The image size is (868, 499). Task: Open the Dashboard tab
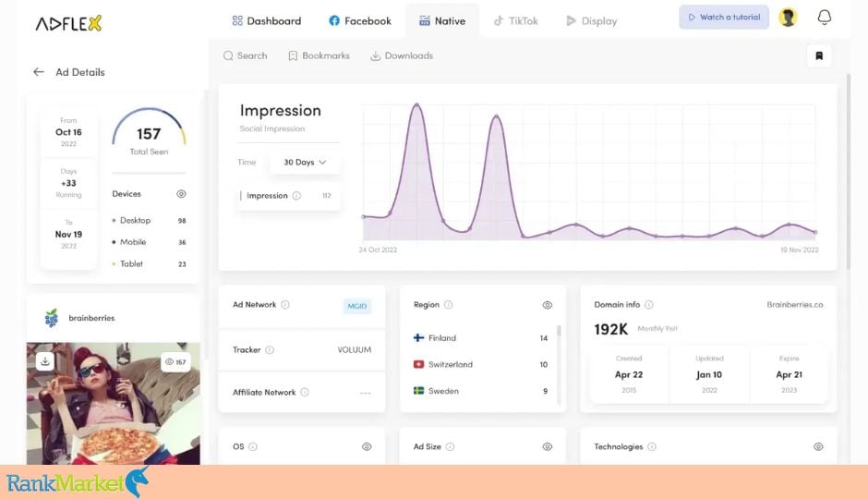[267, 21]
